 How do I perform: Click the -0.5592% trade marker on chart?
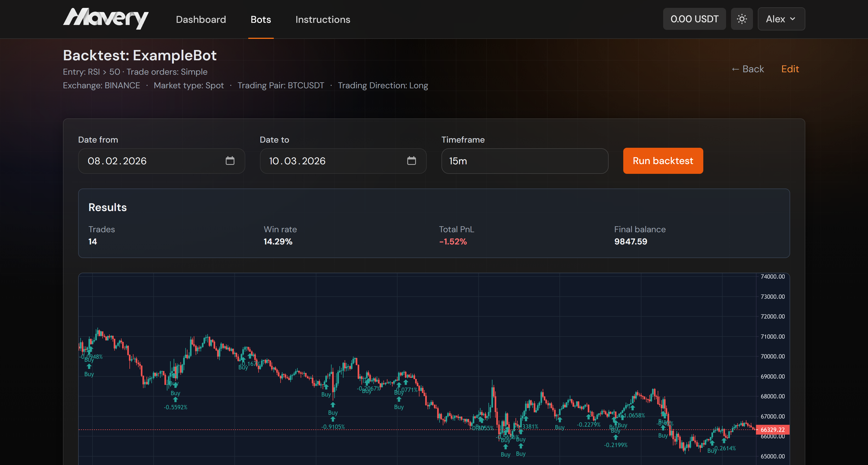176,407
